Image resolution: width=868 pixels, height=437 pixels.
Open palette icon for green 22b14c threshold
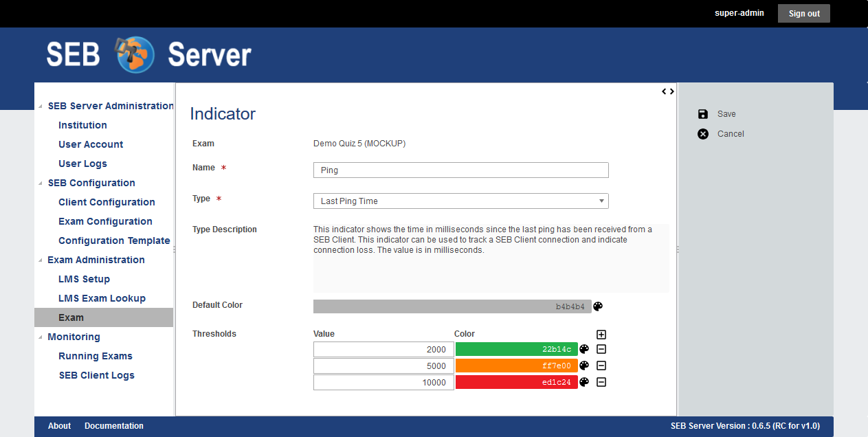click(584, 349)
